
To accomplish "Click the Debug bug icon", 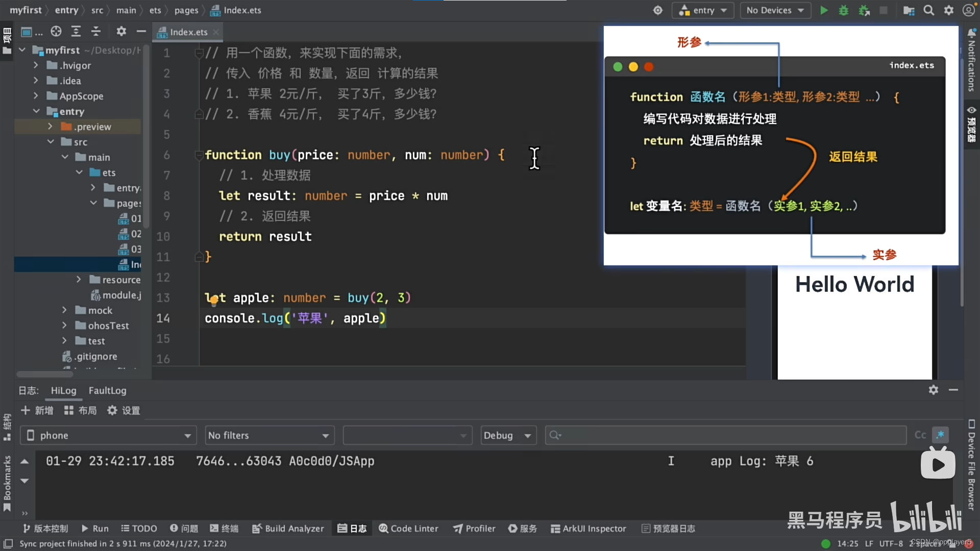I will point(844,10).
